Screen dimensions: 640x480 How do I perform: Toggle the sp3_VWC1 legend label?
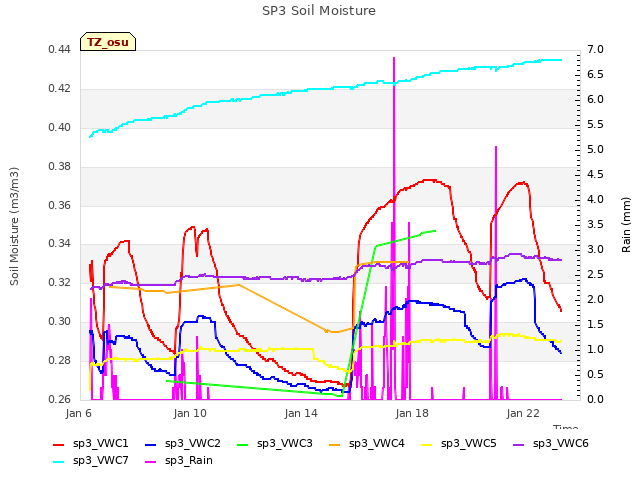pyautogui.click(x=100, y=443)
